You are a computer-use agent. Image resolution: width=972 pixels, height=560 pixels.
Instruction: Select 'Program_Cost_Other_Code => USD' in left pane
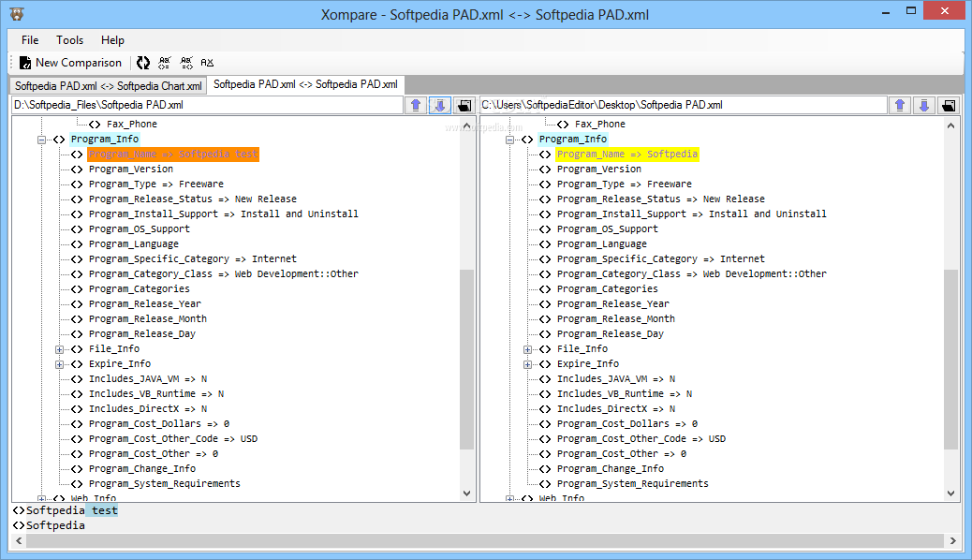[173, 439]
